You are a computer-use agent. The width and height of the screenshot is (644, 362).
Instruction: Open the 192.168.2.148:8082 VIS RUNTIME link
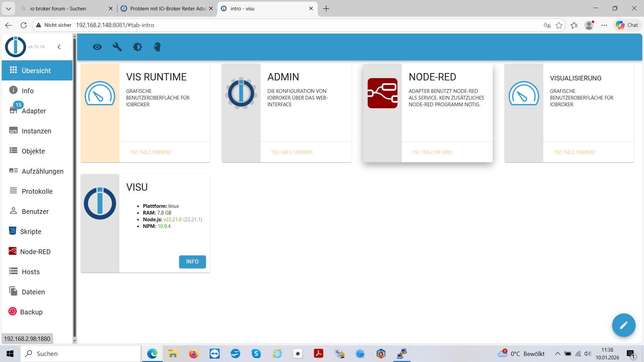(x=150, y=152)
